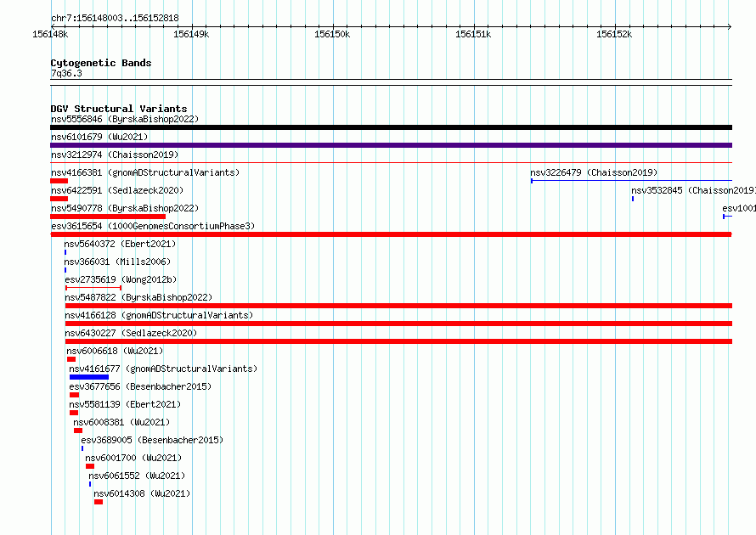756x535 pixels.
Task: Open the esv2735619 (Wong2012b) label
Action: point(121,279)
